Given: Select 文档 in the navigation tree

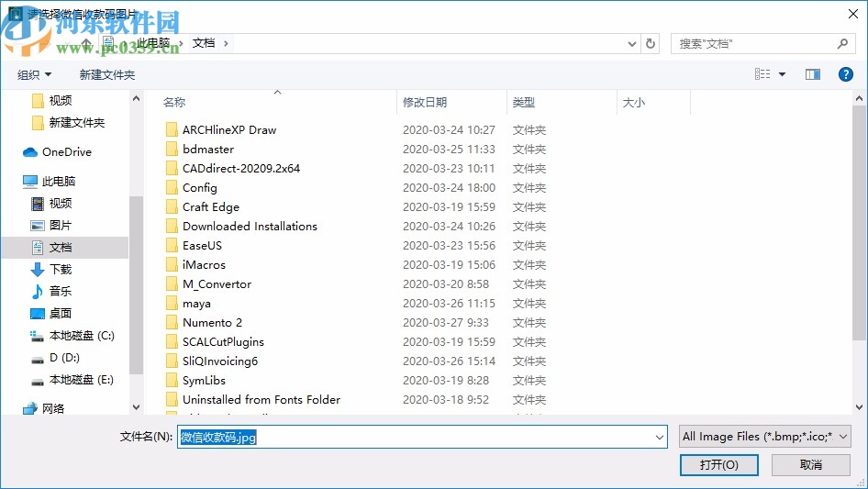Looking at the screenshot, I should point(61,248).
